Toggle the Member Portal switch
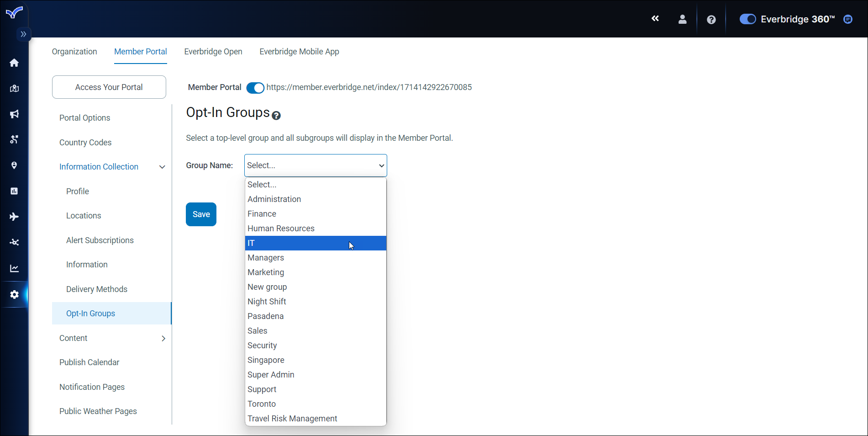Screen dimensions: 868x436 (x=255, y=88)
